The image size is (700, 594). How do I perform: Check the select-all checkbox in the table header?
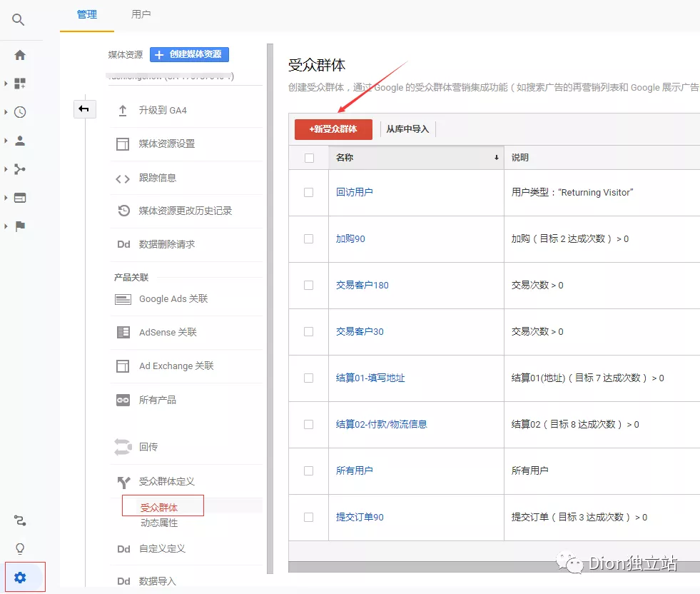coord(308,156)
